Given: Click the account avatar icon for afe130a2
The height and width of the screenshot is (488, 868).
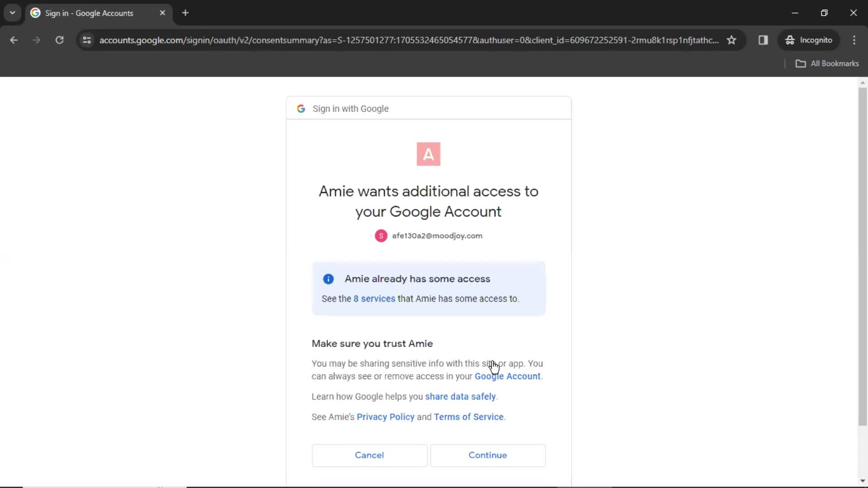Looking at the screenshot, I should coord(382,235).
